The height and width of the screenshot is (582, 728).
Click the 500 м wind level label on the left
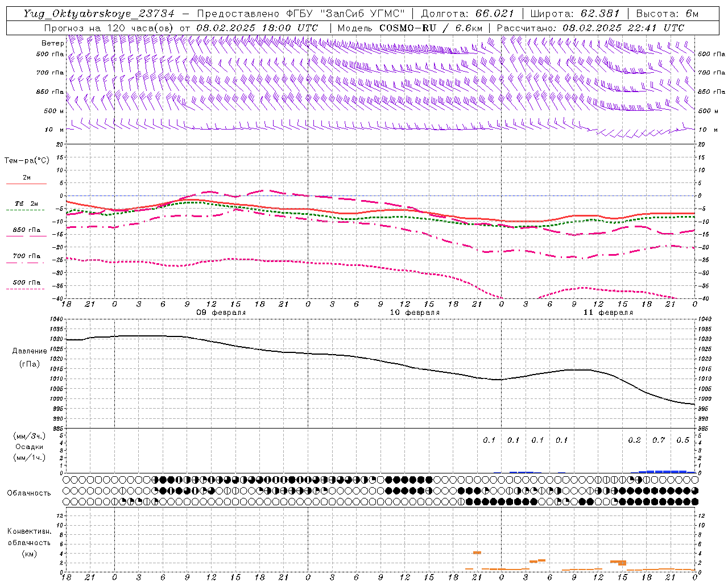53,111
